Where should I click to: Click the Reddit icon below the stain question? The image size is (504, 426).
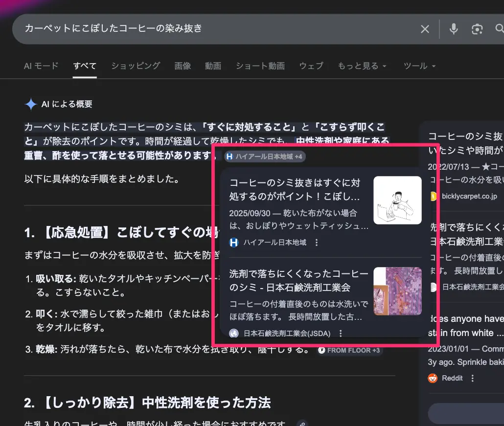click(432, 378)
